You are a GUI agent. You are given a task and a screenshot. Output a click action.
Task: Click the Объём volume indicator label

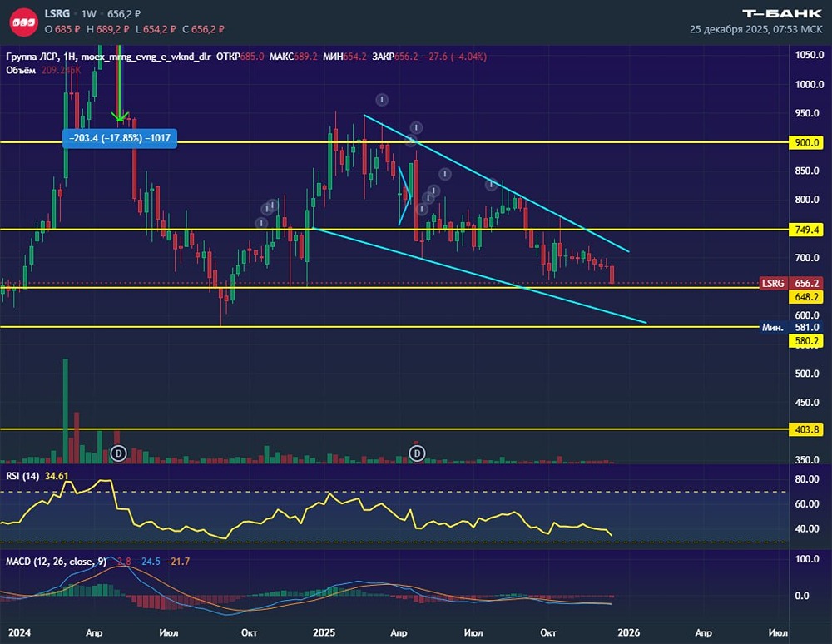point(21,70)
